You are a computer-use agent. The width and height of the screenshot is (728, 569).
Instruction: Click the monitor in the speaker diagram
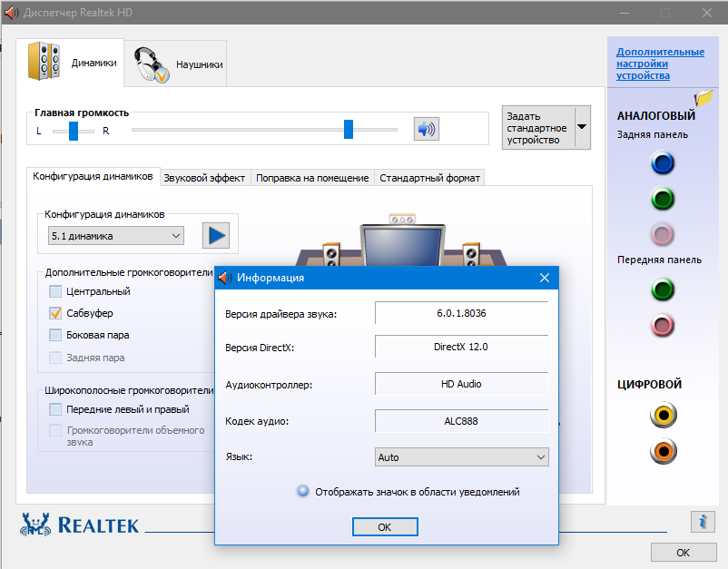click(402, 245)
